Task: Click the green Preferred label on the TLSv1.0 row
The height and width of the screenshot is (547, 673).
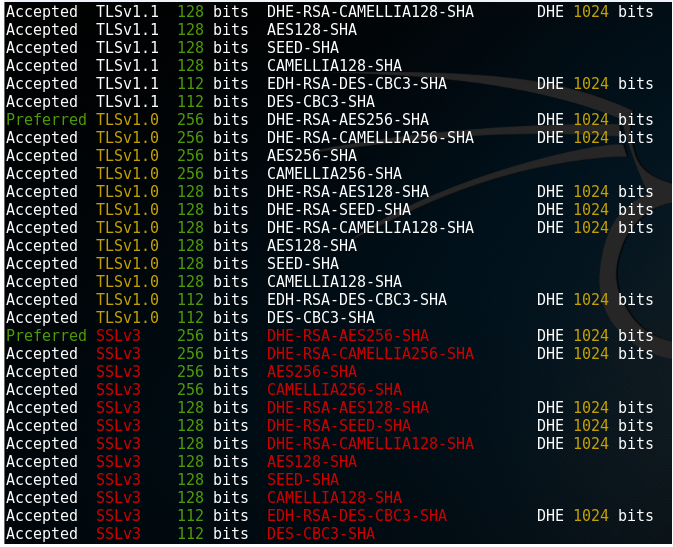Action: click(46, 120)
